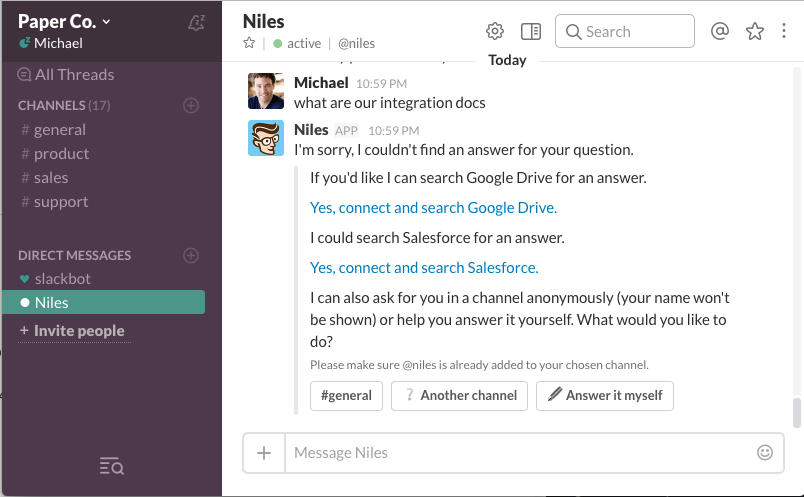Click the Michael user status in sidebar header
The height and width of the screenshot is (497, 804).
pos(51,43)
